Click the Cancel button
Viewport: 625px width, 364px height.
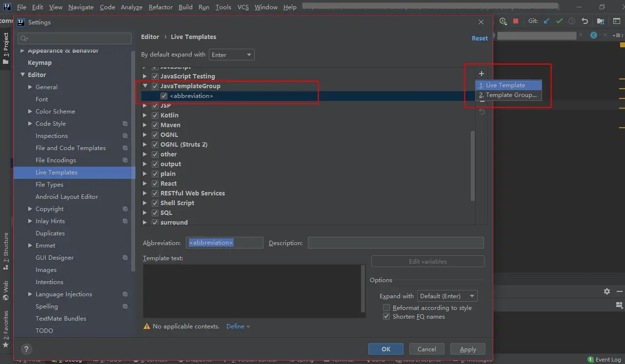pyautogui.click(x=427, y=349)
